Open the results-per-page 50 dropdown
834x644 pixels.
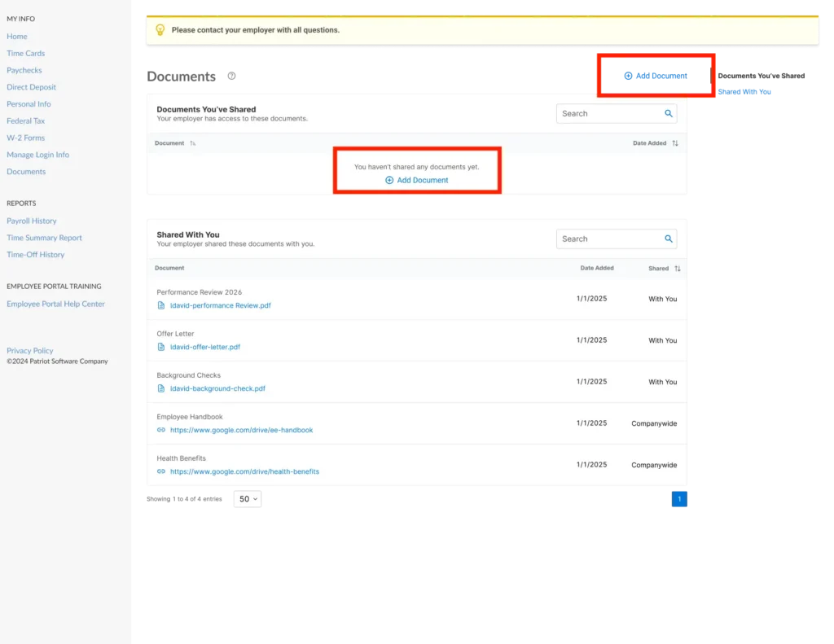point(248,497)
